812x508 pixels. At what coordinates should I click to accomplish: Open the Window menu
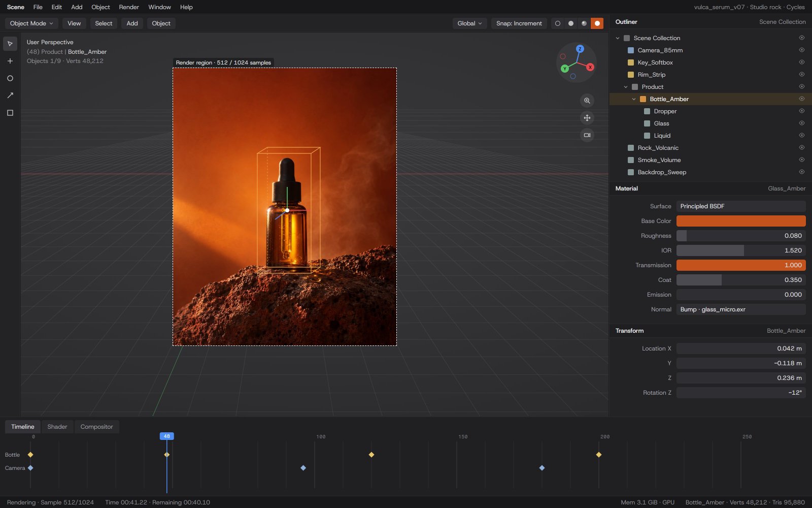(x=159, y=7)
